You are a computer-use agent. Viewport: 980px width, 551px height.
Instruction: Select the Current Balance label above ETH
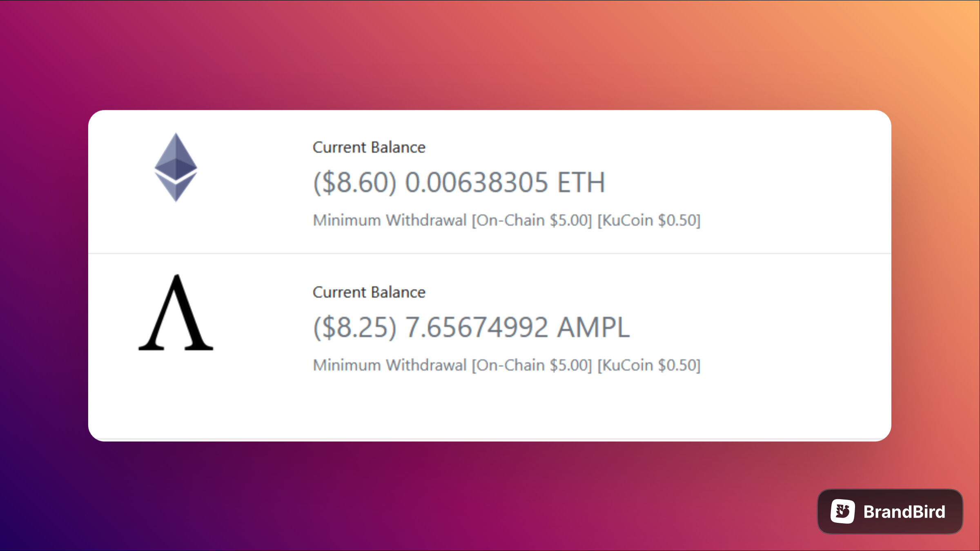pos(369,147)
